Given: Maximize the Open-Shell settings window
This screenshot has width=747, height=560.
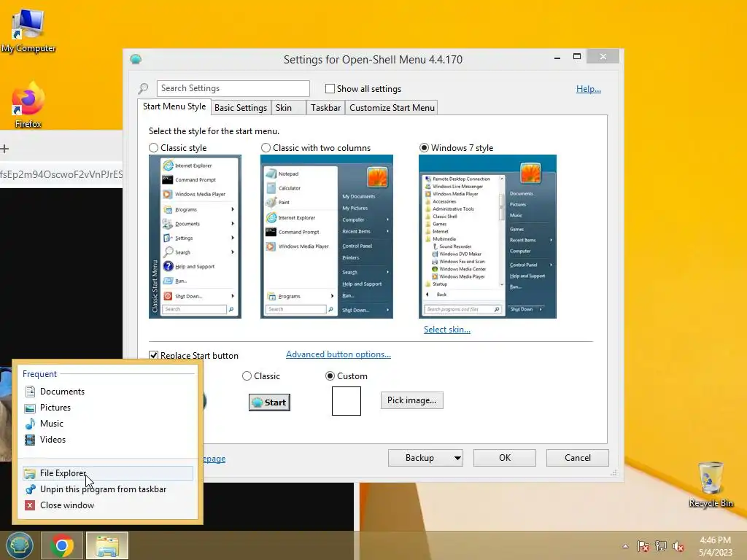Looking at the screenshot, I should click(x=576, y=57).
